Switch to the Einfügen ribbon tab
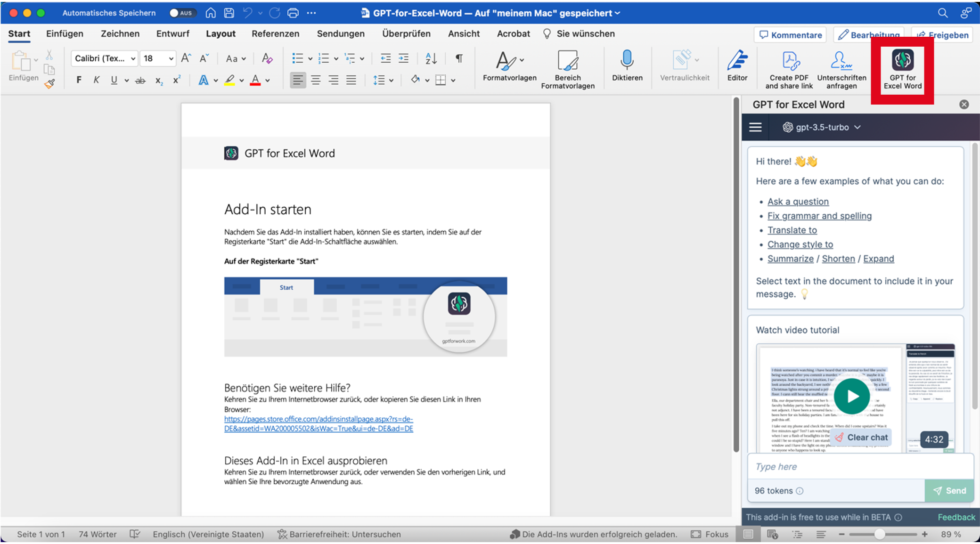Image resolution: width=980 pixels, height=544 pixels. click(x=64, y=33)
